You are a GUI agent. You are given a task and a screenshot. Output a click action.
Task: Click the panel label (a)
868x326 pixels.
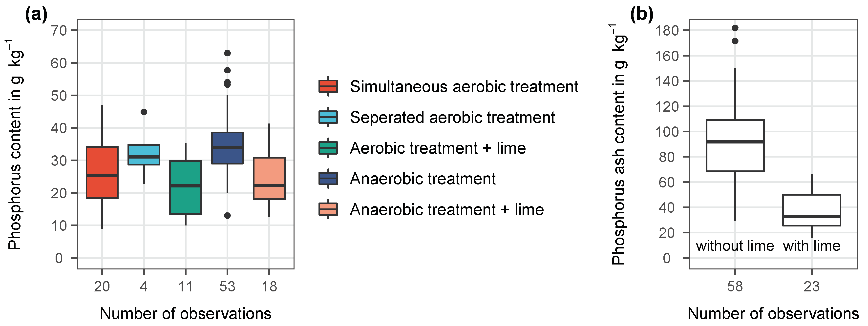(36, 15)
